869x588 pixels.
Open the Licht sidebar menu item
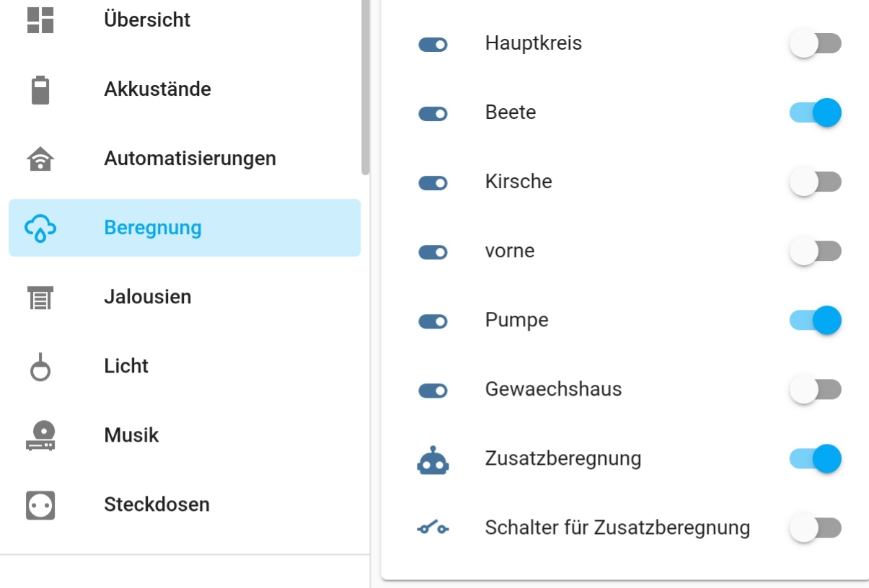(126, 366)
